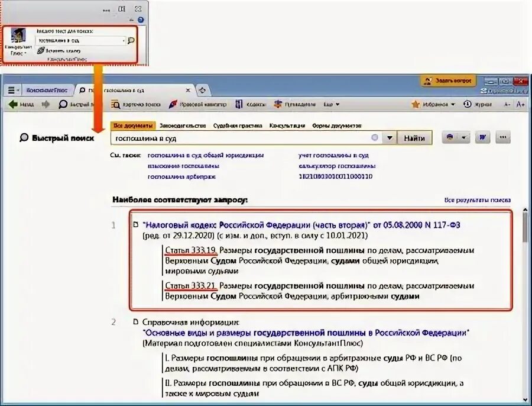Open the Кодексы section
The height and width of the screenshot is (406, 532).
point(251,104)
